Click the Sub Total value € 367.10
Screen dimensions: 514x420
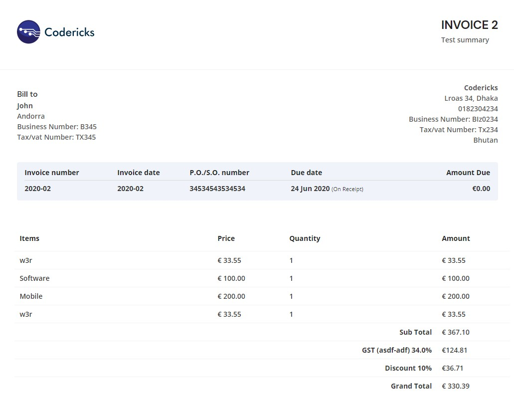[x=455, y=332]
